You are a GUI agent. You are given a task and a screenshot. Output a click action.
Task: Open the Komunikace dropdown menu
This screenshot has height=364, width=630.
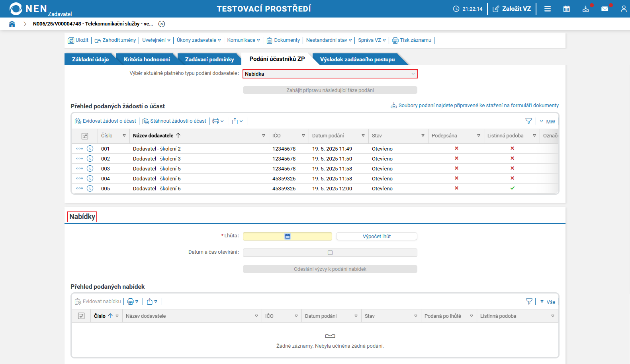(x=243, y=40)
